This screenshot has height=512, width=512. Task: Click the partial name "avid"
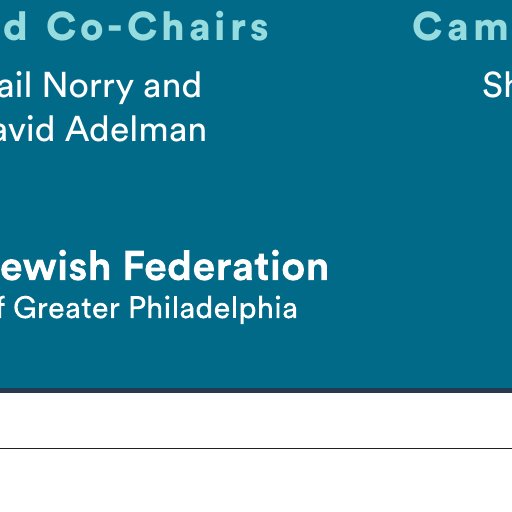tap(27, 129)
